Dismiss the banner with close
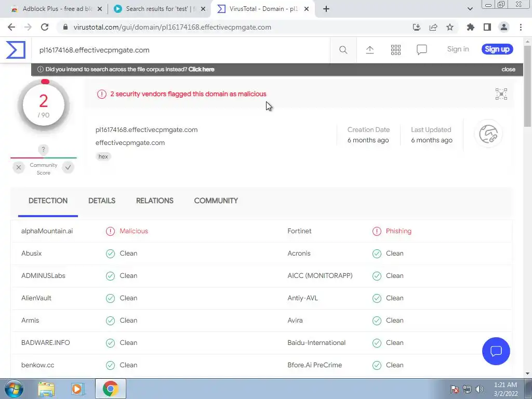This screenshot has height=399, width=532. tap(508, 69)
